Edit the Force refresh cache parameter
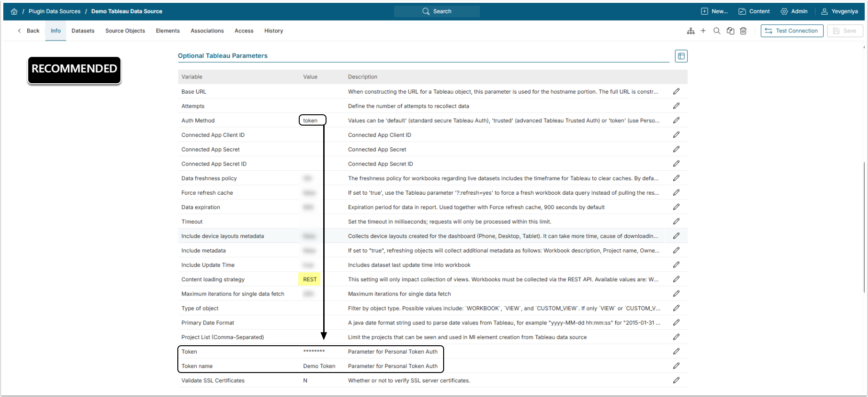Viewport: 868px width, 397px height. [x=676, y=192]
